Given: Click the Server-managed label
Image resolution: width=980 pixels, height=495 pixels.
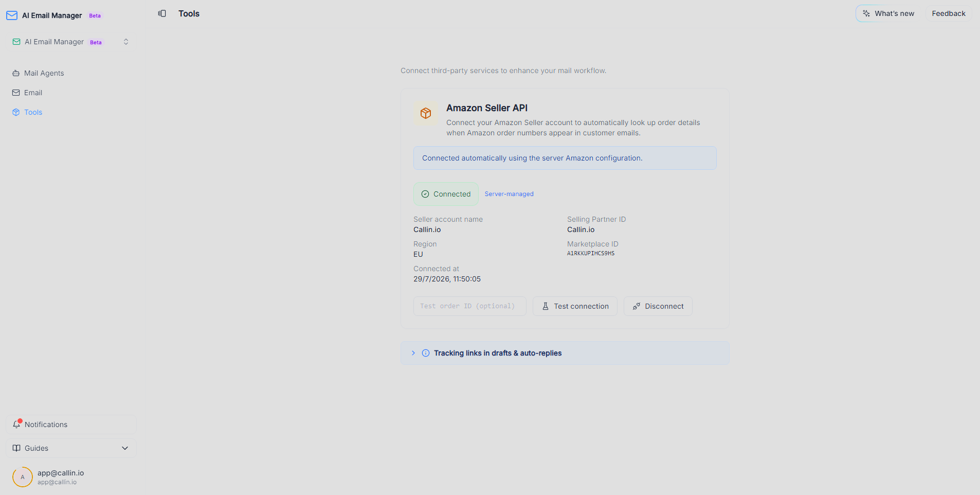Looking at the screenshot, I should (x=509, y=194).
